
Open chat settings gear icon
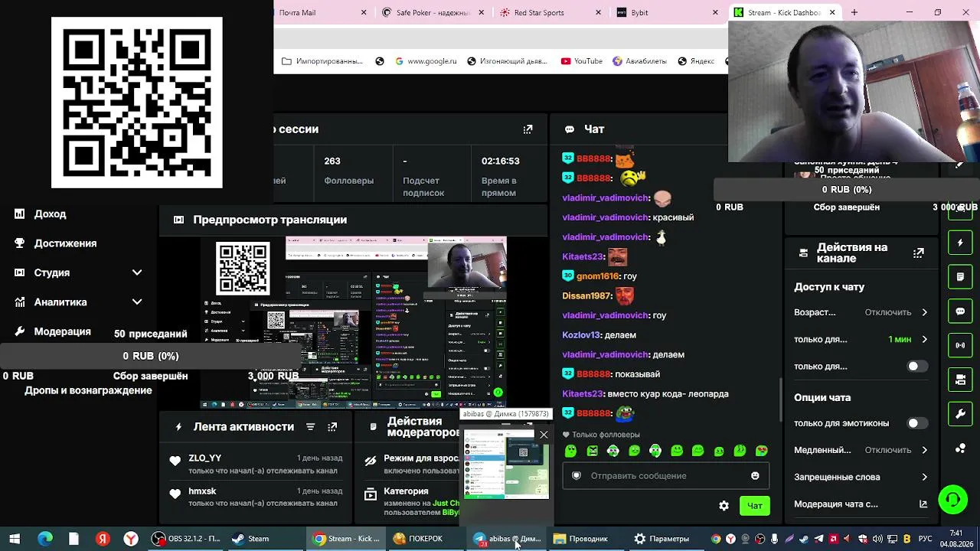point(724,506)
